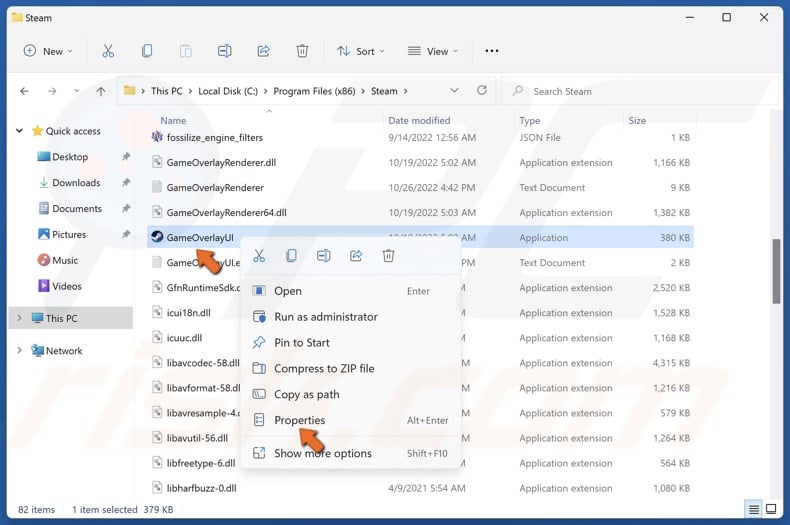The width and height of the screenshot is (790, 525).
Task: Select Properties from the context menu
Action: pyautogui.click(x=299, y=420)
